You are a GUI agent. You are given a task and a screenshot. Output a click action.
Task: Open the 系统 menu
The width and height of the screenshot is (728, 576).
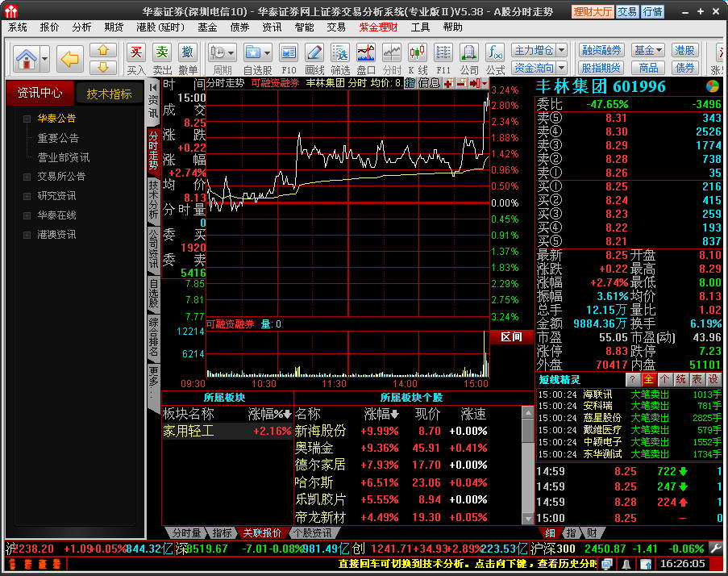pyautogui.click(x=18, y=27)
